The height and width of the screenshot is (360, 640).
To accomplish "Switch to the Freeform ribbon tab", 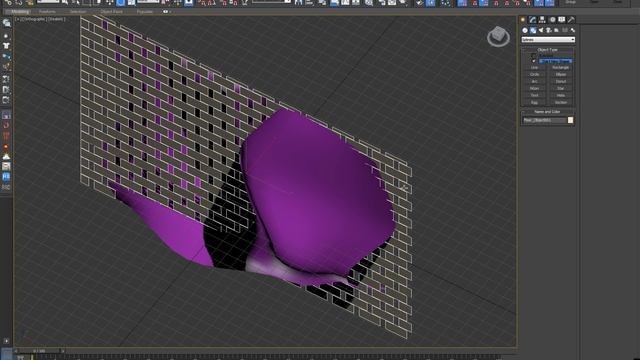I will [x=47, y=11].
